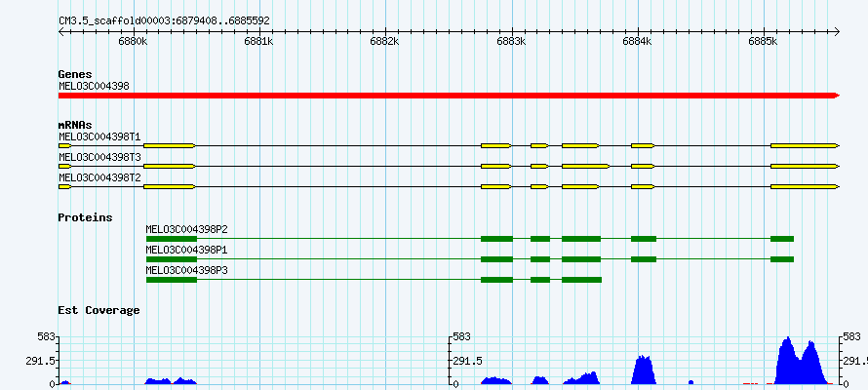Open the MELO3C004398P3 protein label
The image size is (868, 390).
tap(186, 270)
